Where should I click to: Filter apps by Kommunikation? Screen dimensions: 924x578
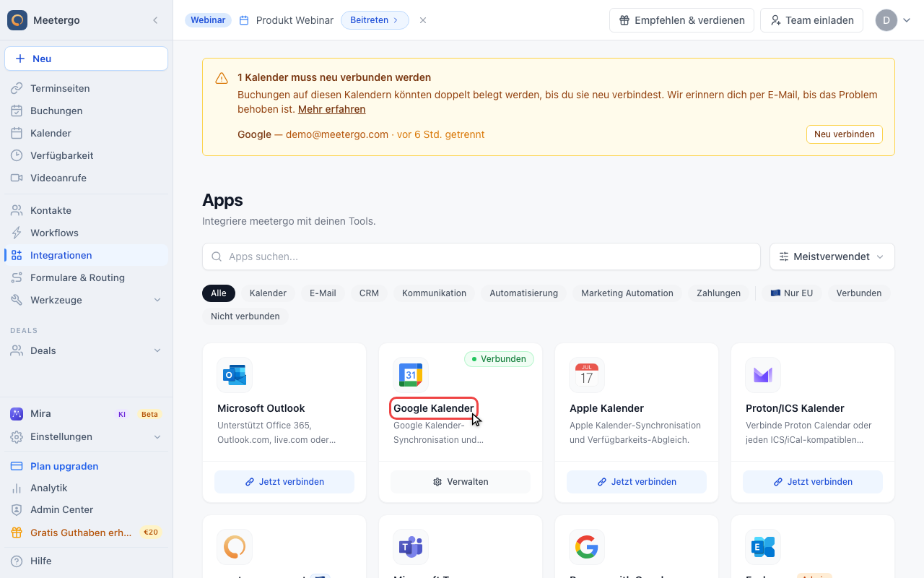(x=435, y=293)
